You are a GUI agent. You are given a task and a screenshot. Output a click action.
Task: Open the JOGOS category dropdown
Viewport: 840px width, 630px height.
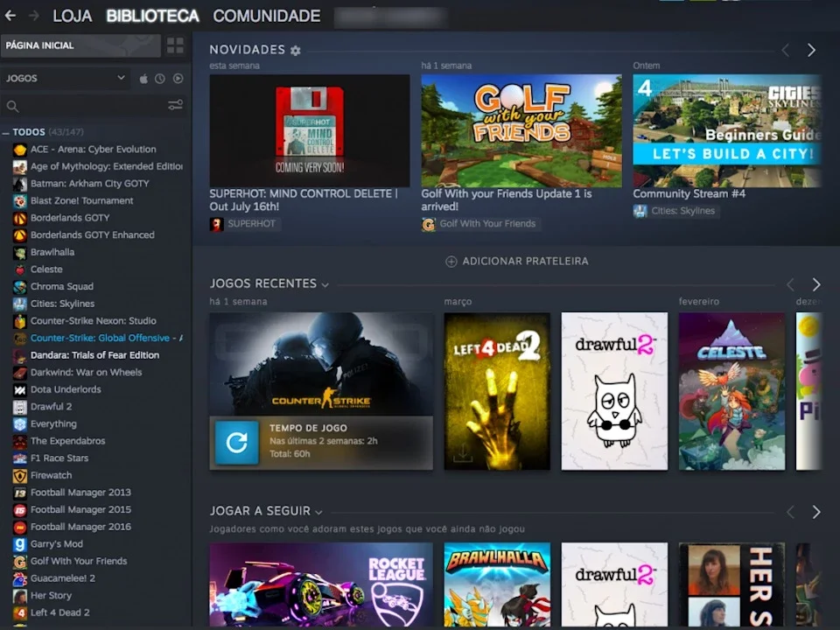coord(65,78)
